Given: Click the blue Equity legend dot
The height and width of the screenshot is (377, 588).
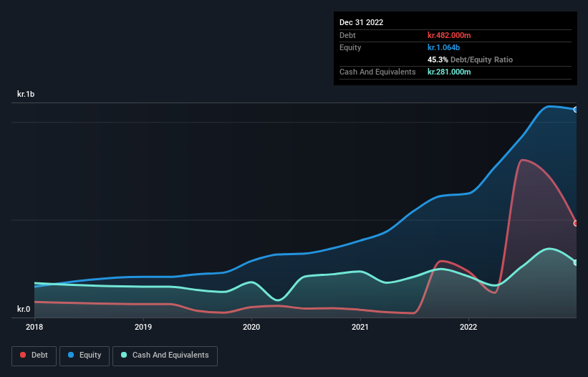Looking at the screenshot, I should [71, 355].
